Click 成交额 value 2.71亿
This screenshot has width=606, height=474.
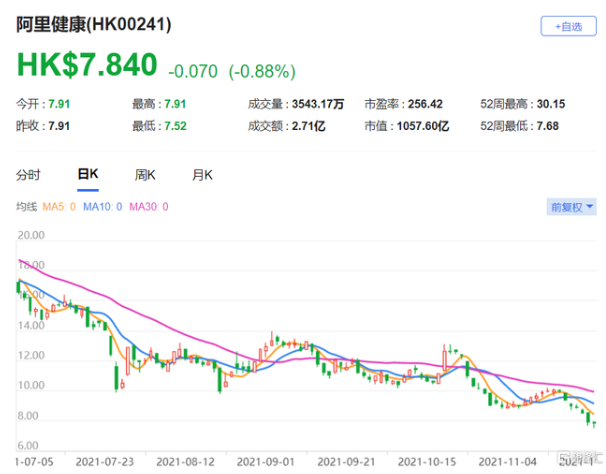tap(308, 126)
